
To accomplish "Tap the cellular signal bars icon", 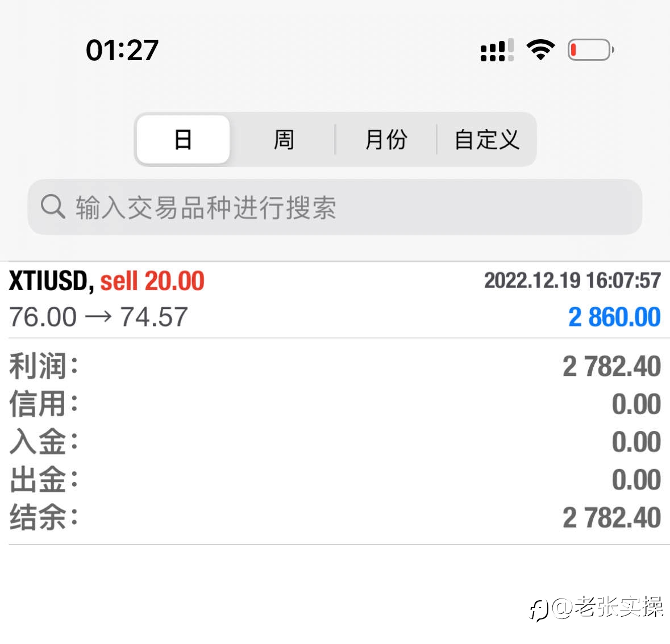I will point(497,50).
